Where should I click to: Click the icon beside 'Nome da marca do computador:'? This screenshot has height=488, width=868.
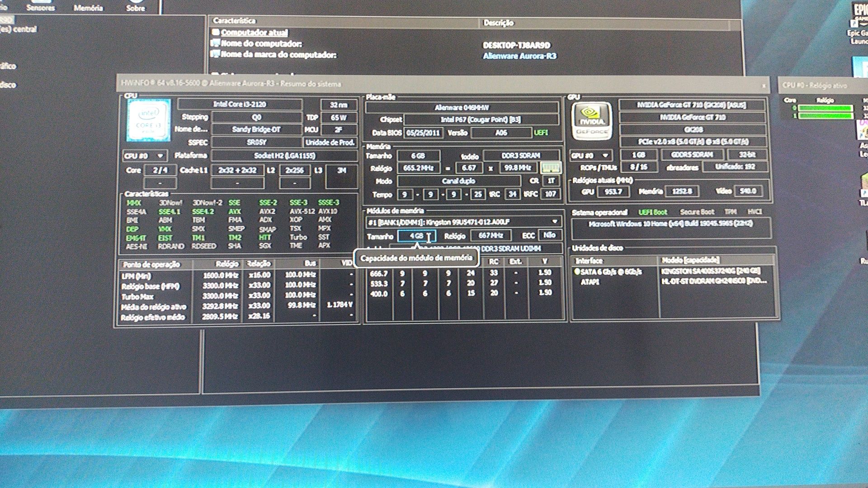[x=216, y=54]
